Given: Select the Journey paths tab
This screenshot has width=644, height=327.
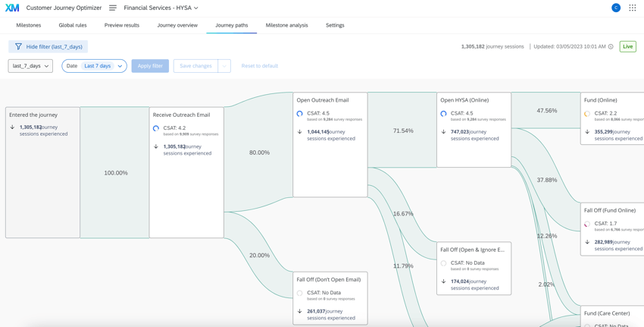Looking at the screenshot, I should tap(232, 25).
